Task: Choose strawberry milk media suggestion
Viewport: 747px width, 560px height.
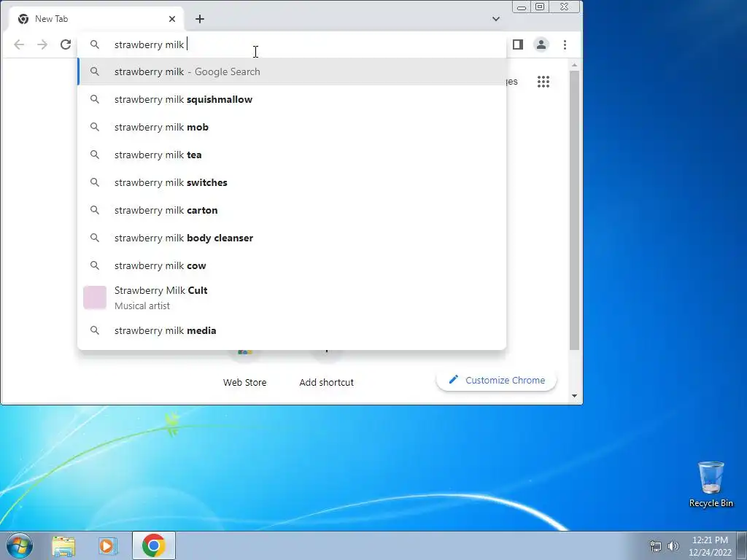Action: 292,330
